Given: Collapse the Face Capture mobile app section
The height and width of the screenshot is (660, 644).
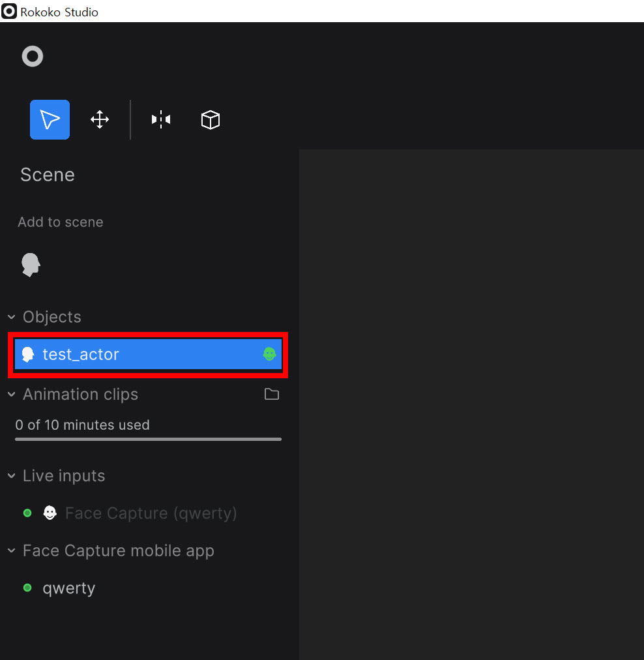Looking at the screenshot, I should point(11,550).
